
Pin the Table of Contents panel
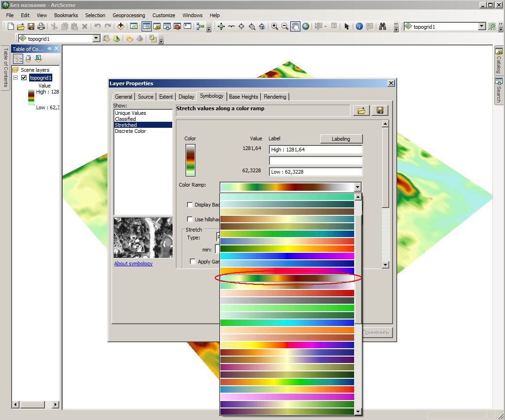point(49,49)
